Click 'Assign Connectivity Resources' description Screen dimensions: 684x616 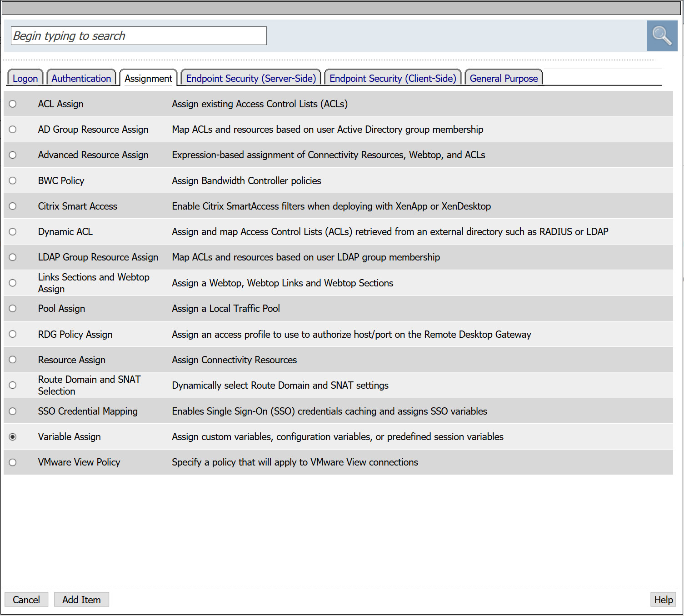[235, 360]
